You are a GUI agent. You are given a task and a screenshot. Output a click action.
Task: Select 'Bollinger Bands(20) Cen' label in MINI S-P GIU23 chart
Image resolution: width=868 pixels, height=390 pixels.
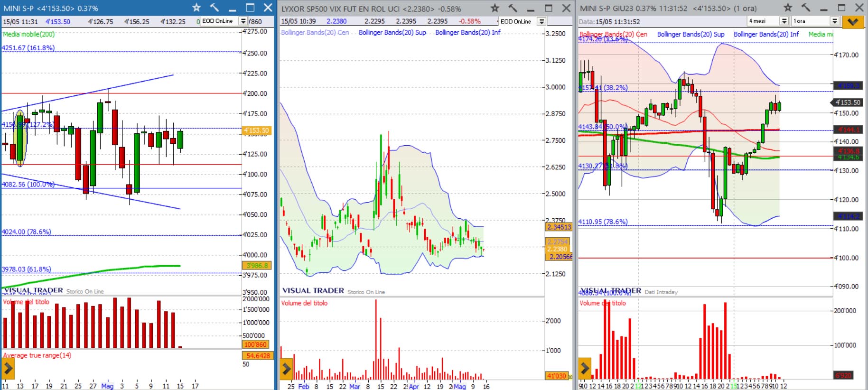click(x=613, y=34)
